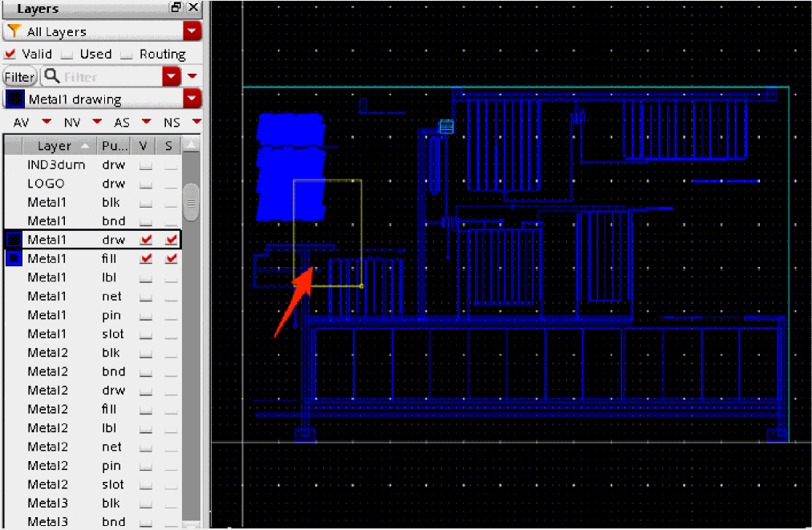Float the Layers panel with undock icon
The height and width of the screenshot is (530, 812).
click(176, 6)
